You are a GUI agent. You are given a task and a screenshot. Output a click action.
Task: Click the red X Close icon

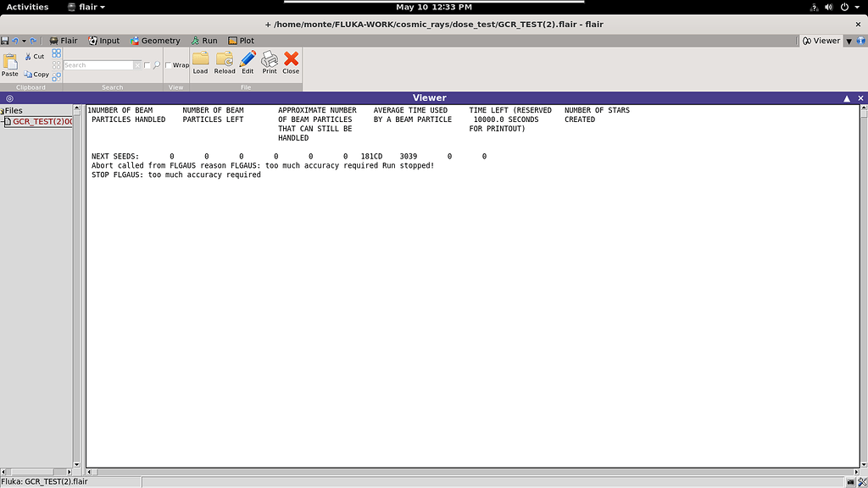[291, 62]
